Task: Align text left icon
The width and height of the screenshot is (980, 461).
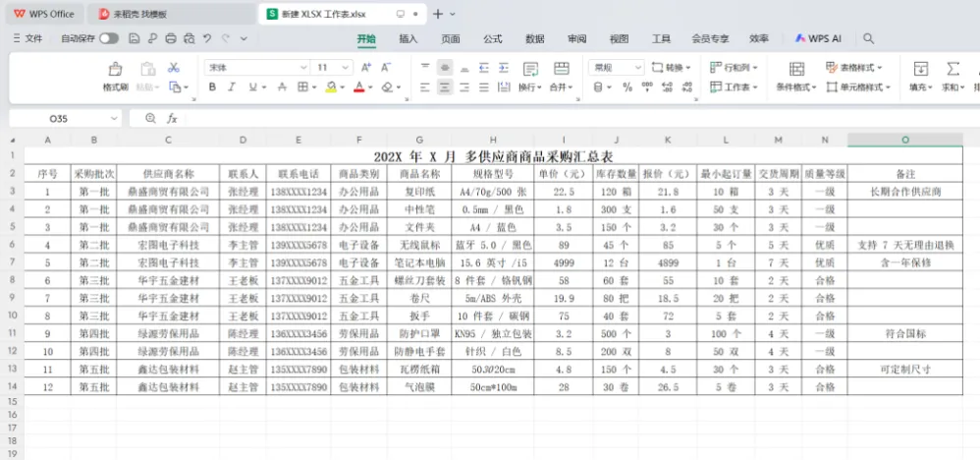Action: [x=425, y=87]
